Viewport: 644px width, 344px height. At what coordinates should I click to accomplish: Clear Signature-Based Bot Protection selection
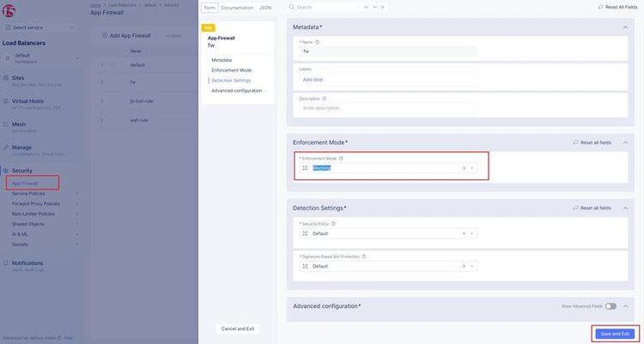464,266
